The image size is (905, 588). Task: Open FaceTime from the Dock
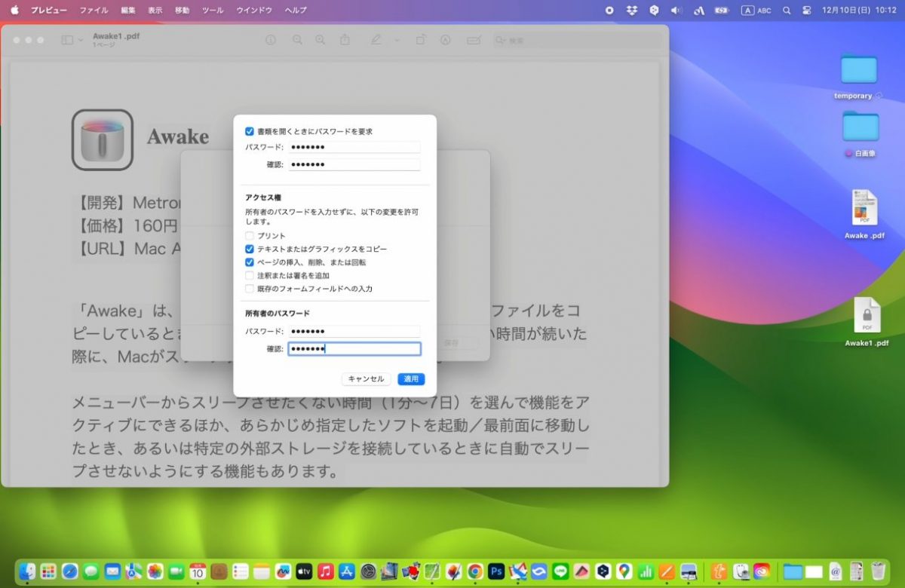point(176,571)
